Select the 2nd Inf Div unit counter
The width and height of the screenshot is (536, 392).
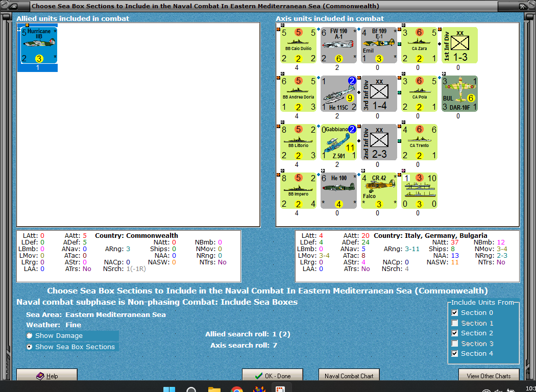pyautogui.click(x=379, y=142)
